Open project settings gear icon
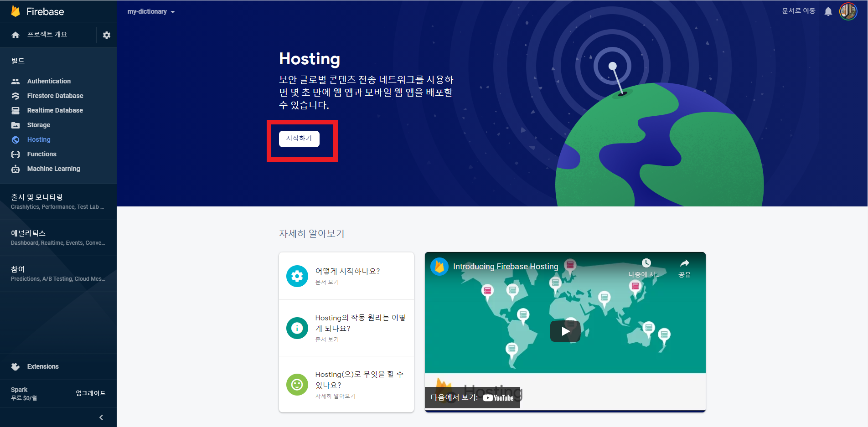This screenshot has height=427, width=868. click(107, 35)
